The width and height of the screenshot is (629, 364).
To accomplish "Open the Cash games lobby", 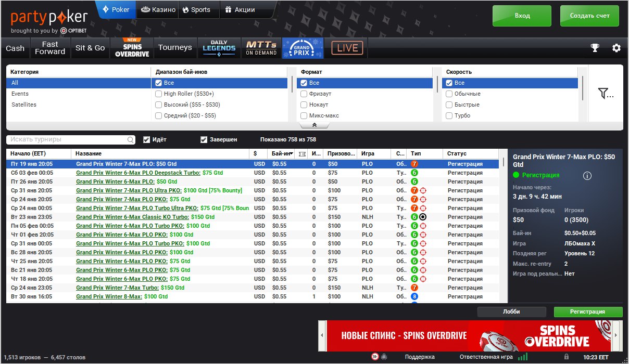I will (x=15, y=48).
